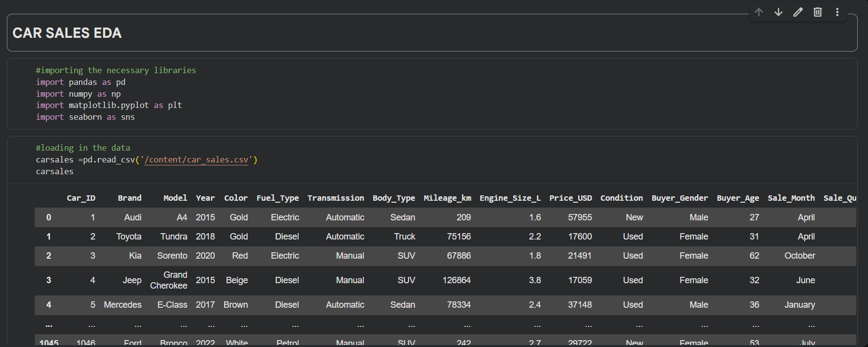This screenshot has height=347, width=868.
Task: Click the Condition column header
Action: (x=621, y=198)
